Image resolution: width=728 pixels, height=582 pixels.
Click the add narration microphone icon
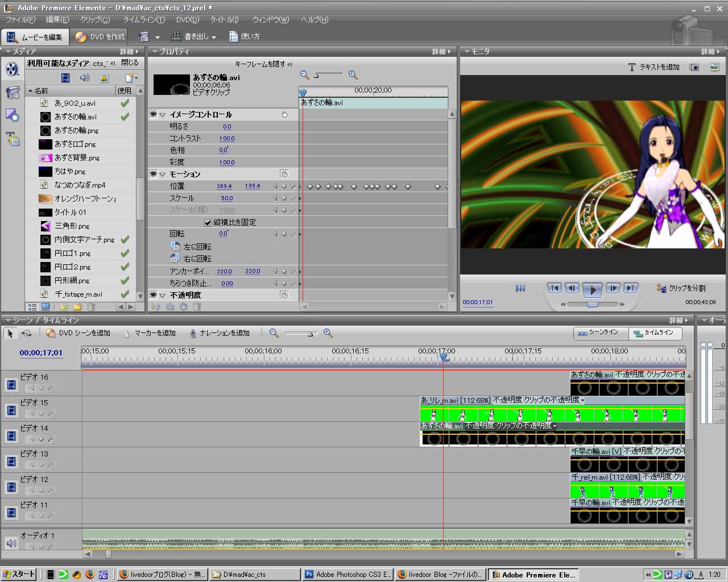tap(193, 333)
